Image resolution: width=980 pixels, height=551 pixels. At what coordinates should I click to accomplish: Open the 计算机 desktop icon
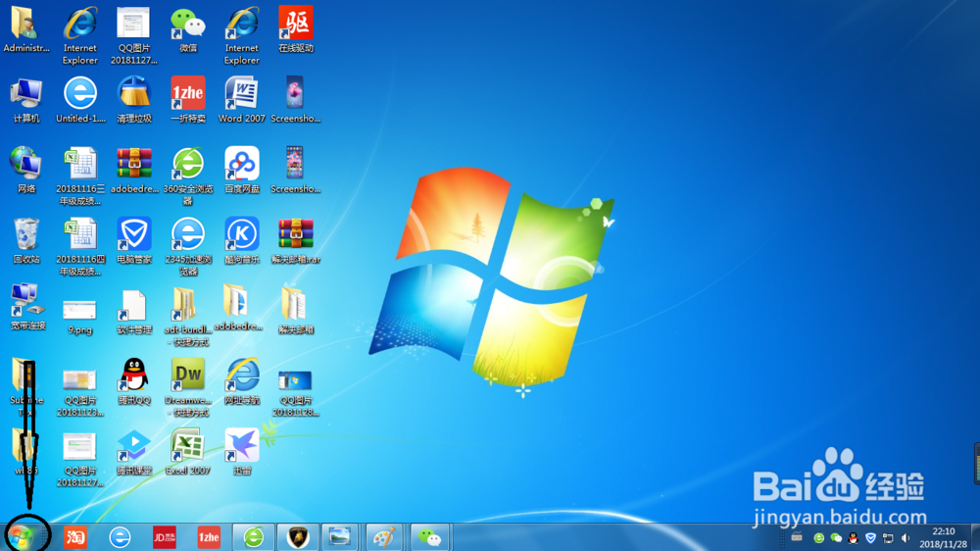26,100
